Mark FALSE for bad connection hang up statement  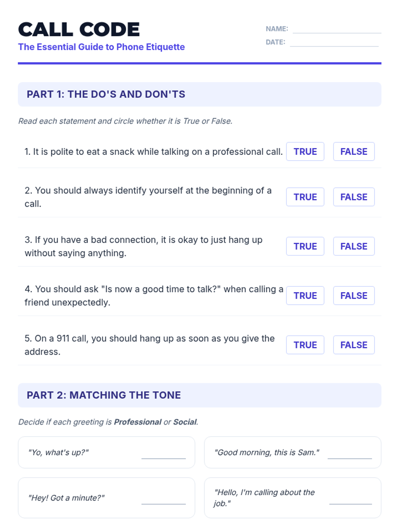click(354, 246)
